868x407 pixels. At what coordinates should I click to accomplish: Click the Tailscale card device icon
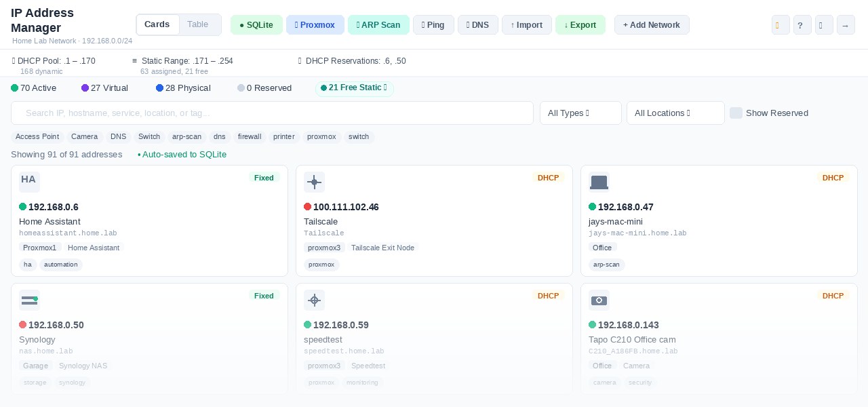(x=314, y=182)
